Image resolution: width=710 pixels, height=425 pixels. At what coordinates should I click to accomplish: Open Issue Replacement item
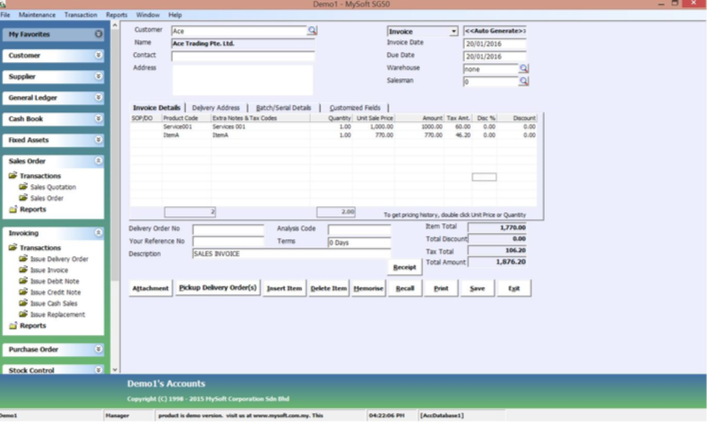[52, 315]
